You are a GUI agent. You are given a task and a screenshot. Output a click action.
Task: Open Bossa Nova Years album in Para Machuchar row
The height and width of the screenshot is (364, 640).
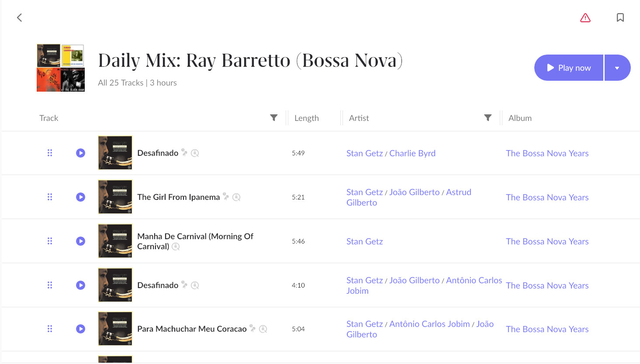[x=547, y=329]
